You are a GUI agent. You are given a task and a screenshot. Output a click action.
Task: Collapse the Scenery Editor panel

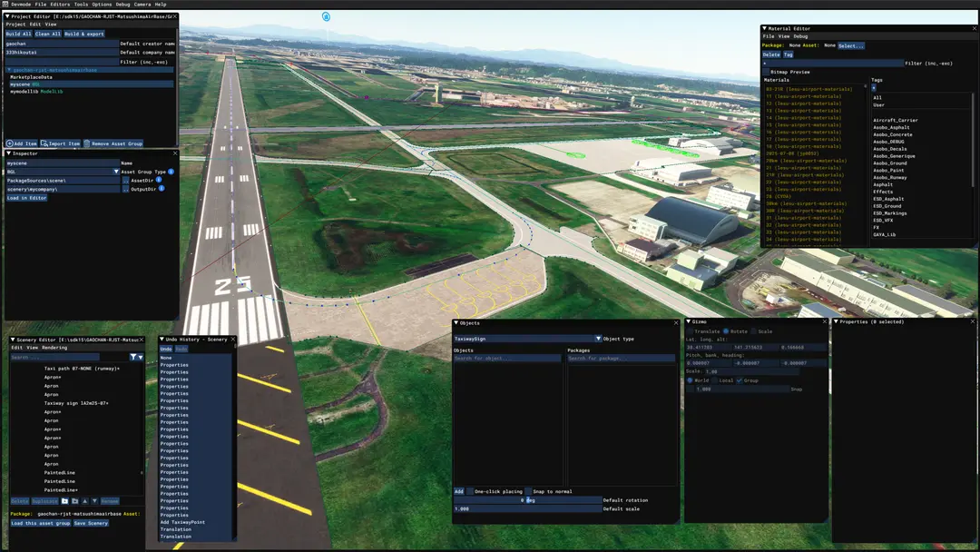pos(13,340)
